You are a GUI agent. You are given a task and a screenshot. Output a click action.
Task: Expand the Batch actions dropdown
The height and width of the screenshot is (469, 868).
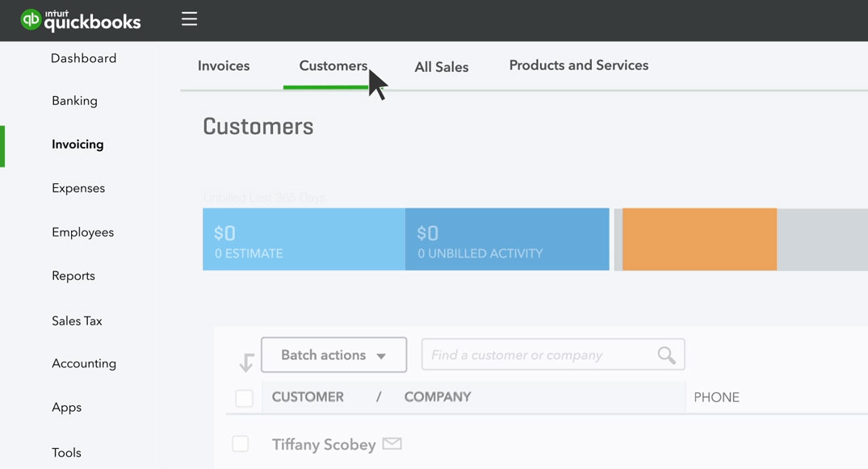[333, 354]
